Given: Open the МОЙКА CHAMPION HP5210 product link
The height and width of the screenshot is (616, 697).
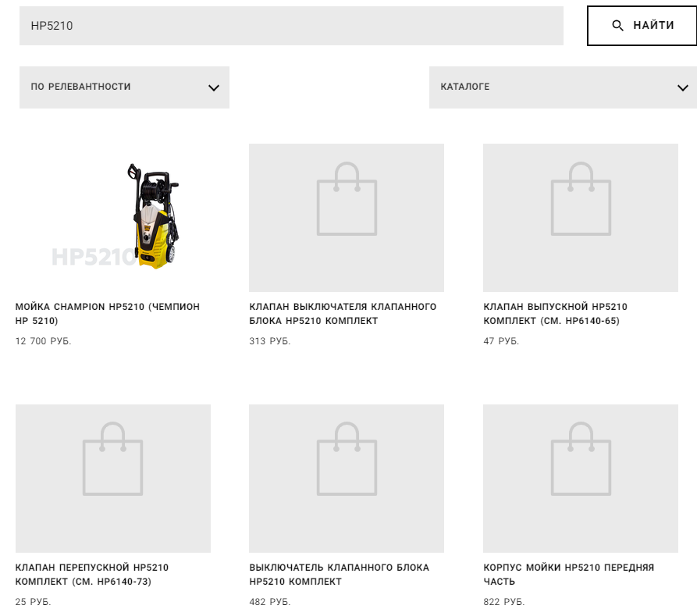Looking at the screenshot, I should pyautogui.click(x=108, y=314).
